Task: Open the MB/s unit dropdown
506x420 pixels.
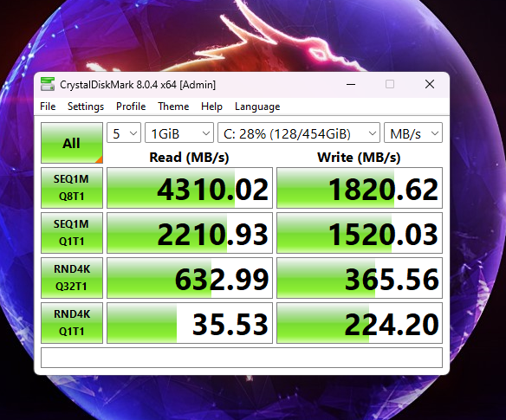Action: [x=413, y=132]
